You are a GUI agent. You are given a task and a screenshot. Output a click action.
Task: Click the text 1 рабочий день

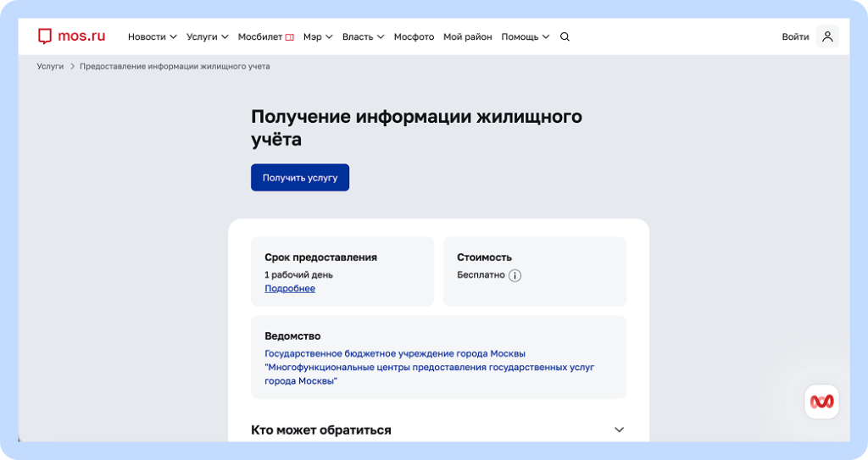point(299,274)
